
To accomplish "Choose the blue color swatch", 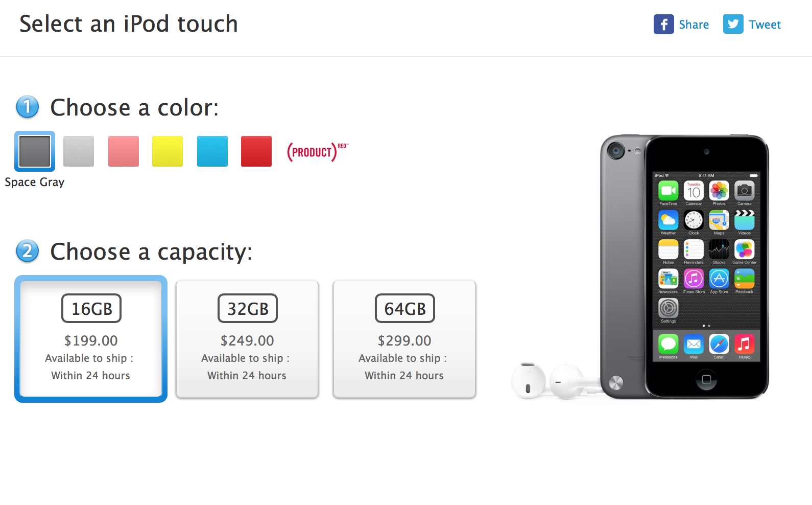I will pos(212,151).
